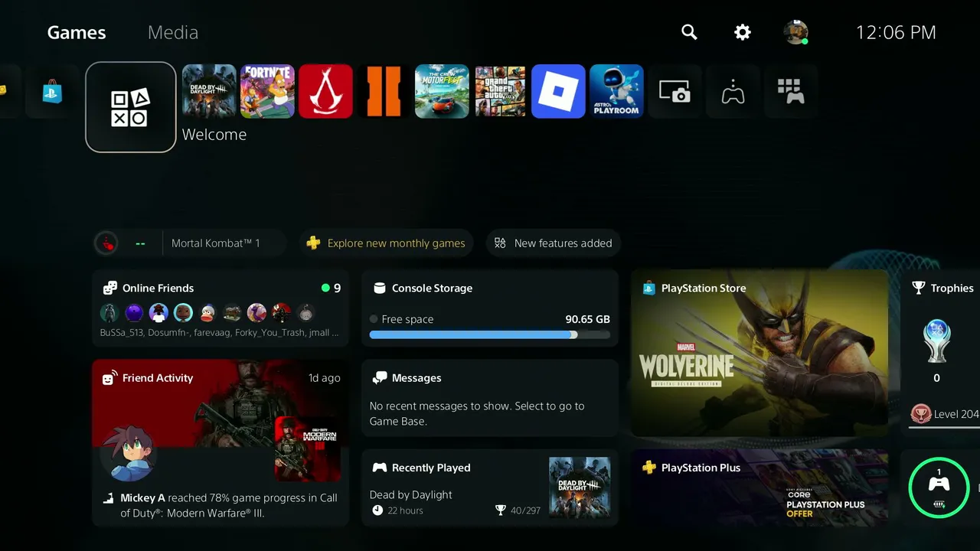Open the New features added pill
Viewport: 980px width, 551px height.
point(554,243)
